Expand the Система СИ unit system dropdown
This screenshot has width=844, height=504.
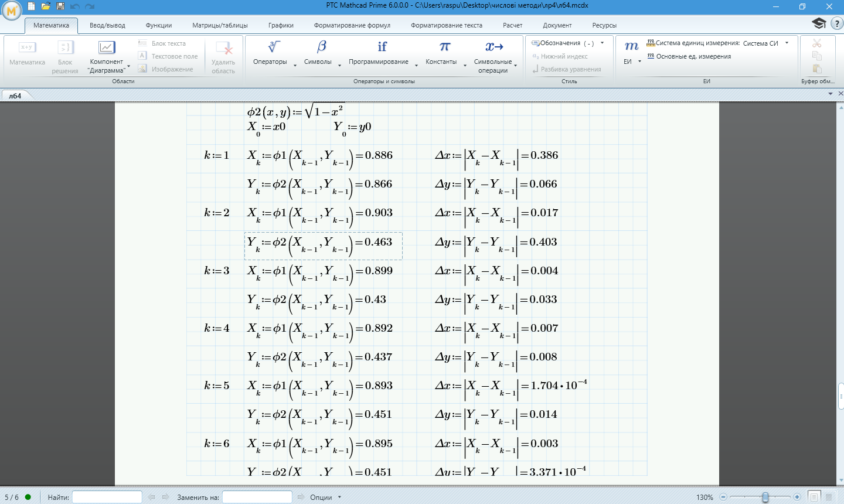[787, 43]
